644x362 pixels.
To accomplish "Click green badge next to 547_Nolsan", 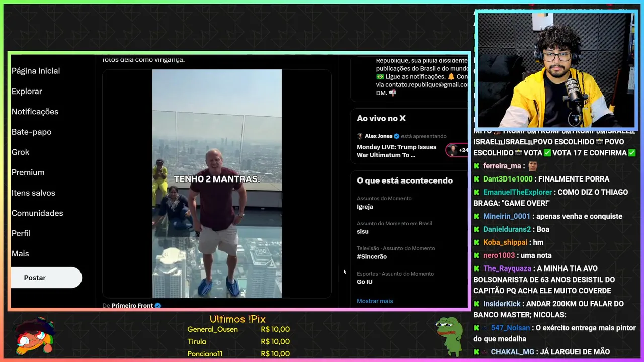I will pos(476,328).
